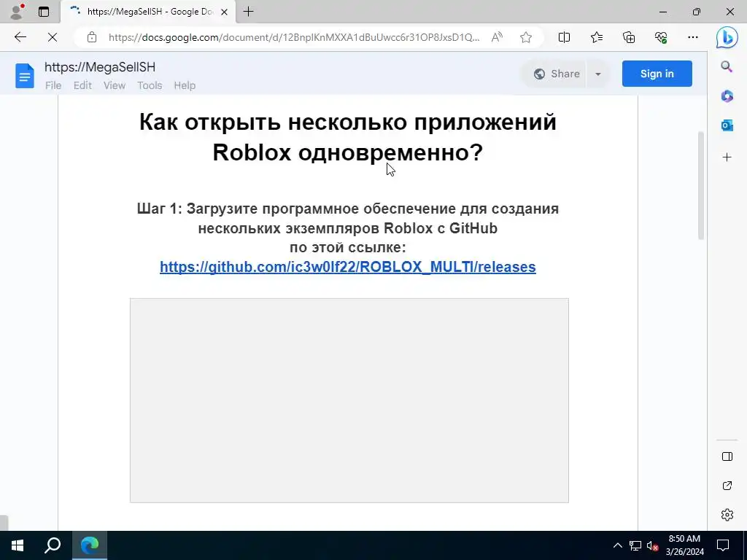
Task: Open link in external window icon
Action: click(727, 486)
